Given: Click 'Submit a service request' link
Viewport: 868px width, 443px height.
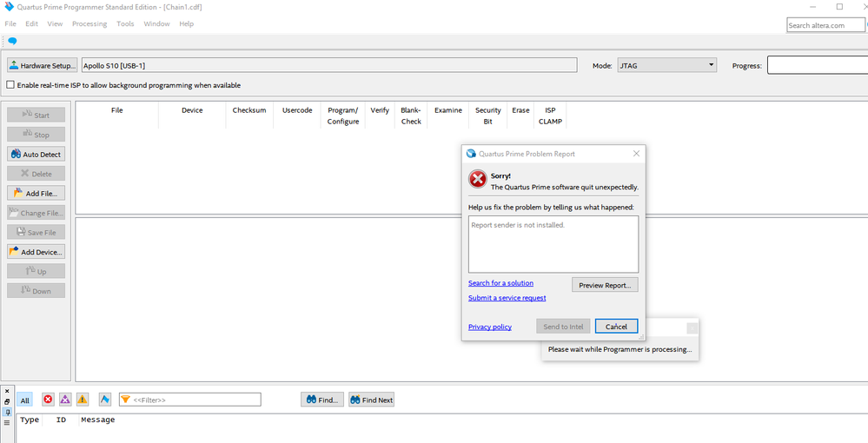Looking at the screenshot, I should pyautogui.click(x=507, y=298).
